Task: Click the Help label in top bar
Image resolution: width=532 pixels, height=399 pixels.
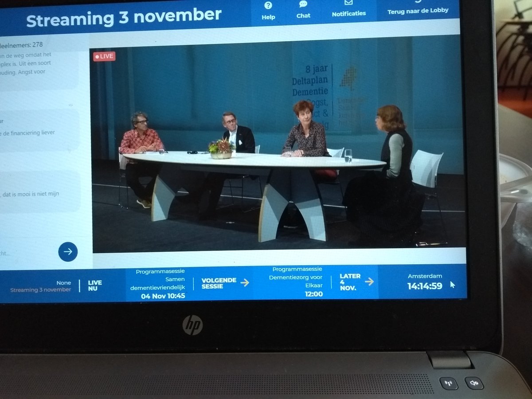Action: tap(268, 17)
